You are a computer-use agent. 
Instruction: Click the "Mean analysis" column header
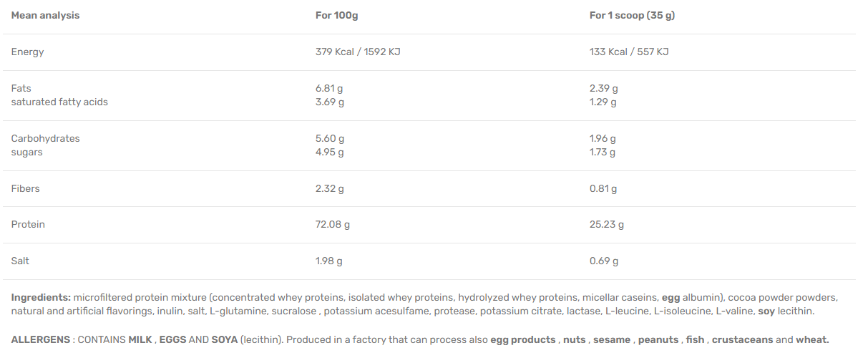point(45,16)
